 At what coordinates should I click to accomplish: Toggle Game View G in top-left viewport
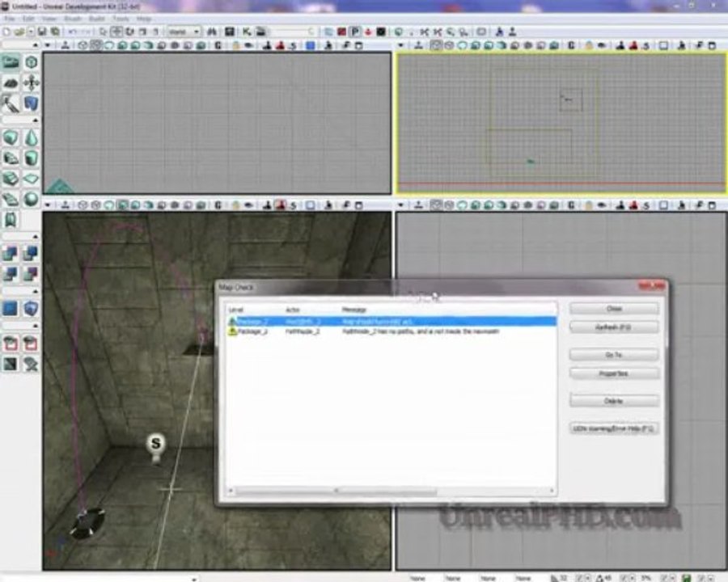218,45
